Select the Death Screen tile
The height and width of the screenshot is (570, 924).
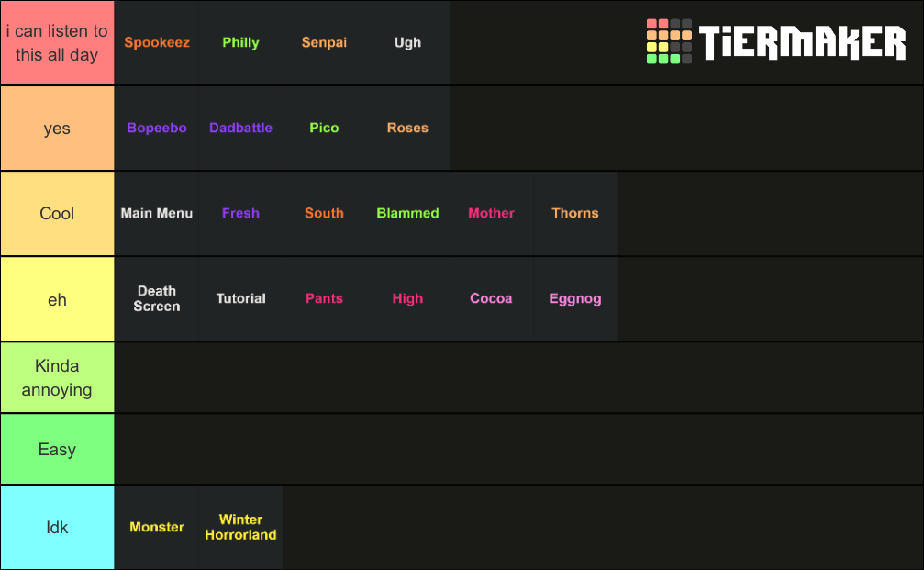(157, 299)
